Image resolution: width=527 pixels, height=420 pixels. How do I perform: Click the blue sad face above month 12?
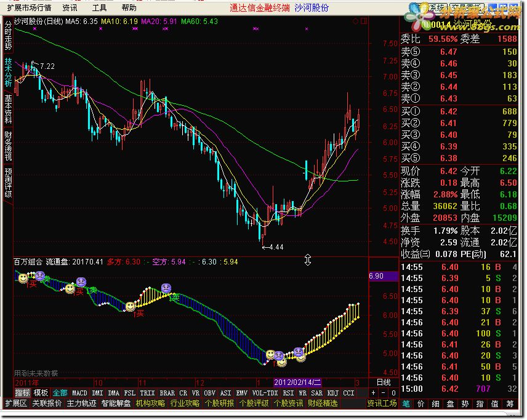click(x=166, y=288)
